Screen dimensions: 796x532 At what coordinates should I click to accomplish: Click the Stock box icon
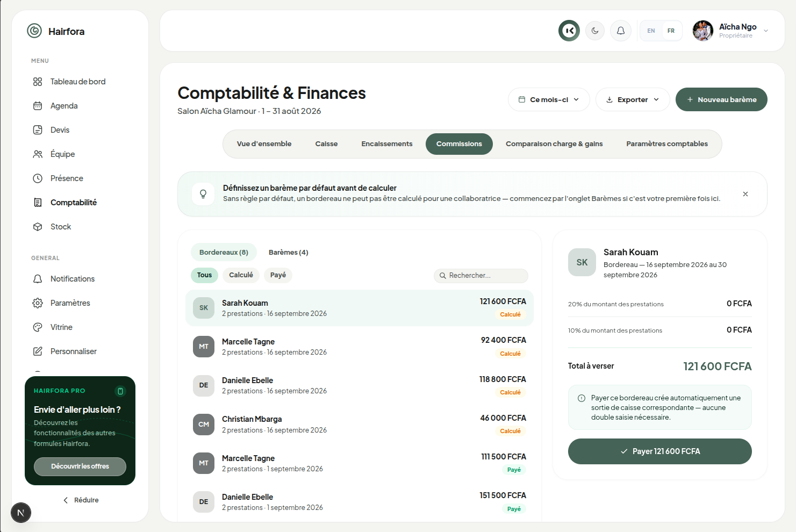38,227
